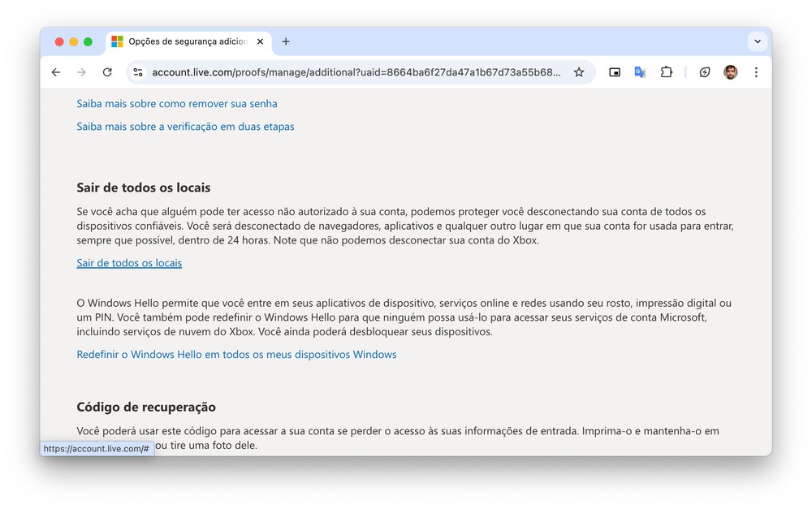812x509 pixels.
Task: Click Redefinir o Windows Hello link
Action: click(x=236, y=355)
